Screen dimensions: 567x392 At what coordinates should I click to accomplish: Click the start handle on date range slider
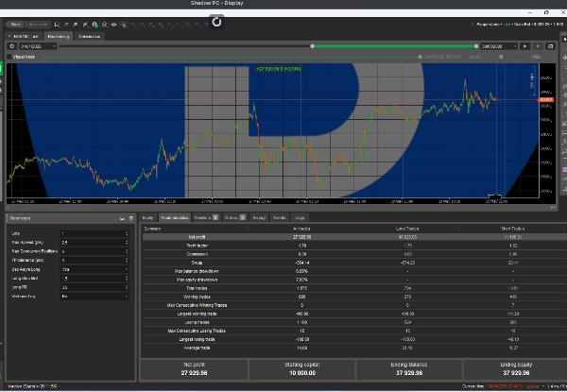pyautogui.click(x=313, y=46)
